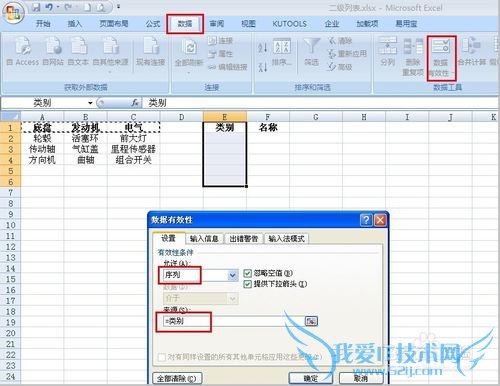Switch to Input Message (输入信息) tab

click(x=204, y=239)
